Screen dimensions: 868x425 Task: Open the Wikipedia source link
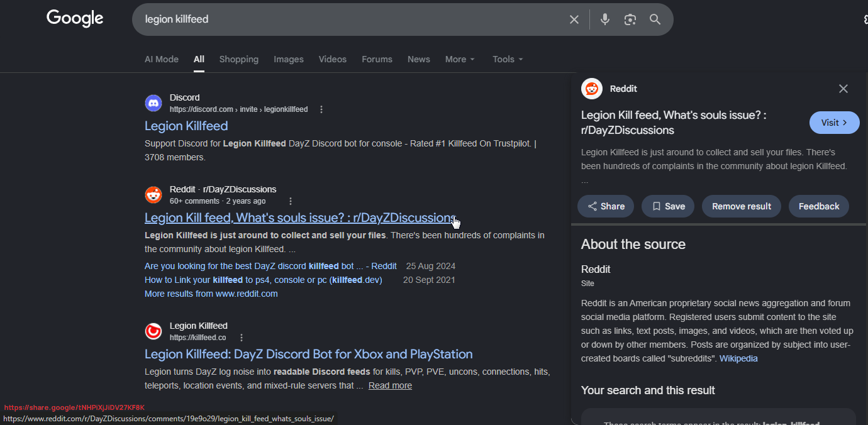coord(738,358)
